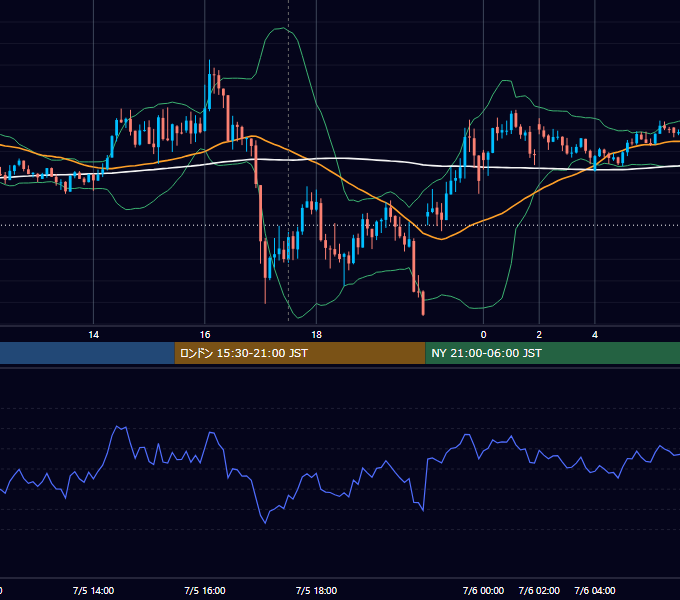This screenshot has height=600, width=680.
Task: Click the 0 hour label on the axis
Action: coord(484,335)
